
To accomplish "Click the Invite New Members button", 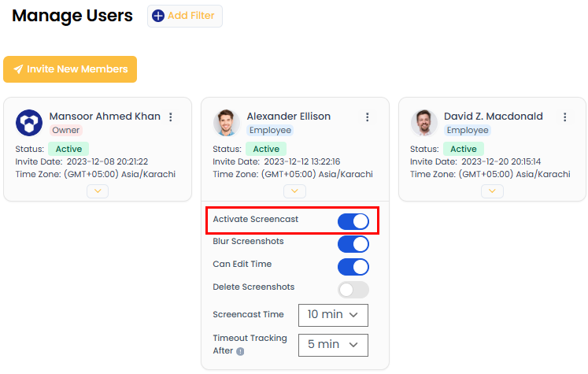I will pyautogui.click(x=70, y=69).
